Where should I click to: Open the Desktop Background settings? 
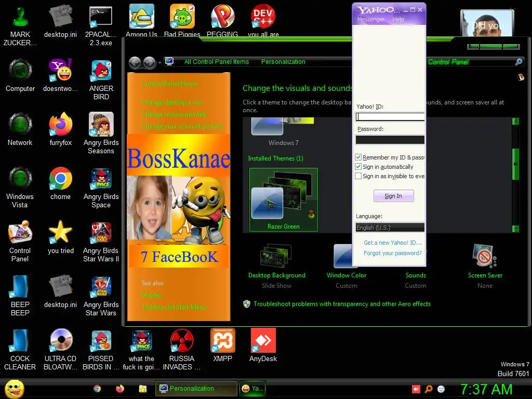[276, 265]
